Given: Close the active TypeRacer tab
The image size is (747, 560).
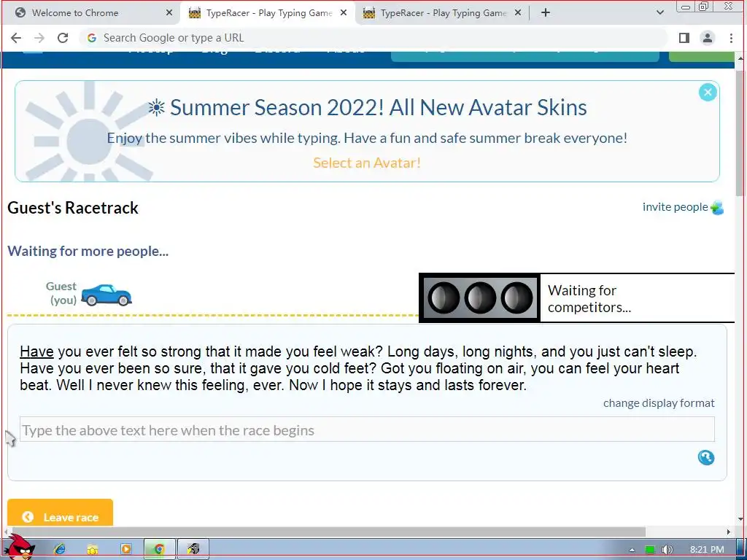Looking at the screenshot, I should click(344, 13).
